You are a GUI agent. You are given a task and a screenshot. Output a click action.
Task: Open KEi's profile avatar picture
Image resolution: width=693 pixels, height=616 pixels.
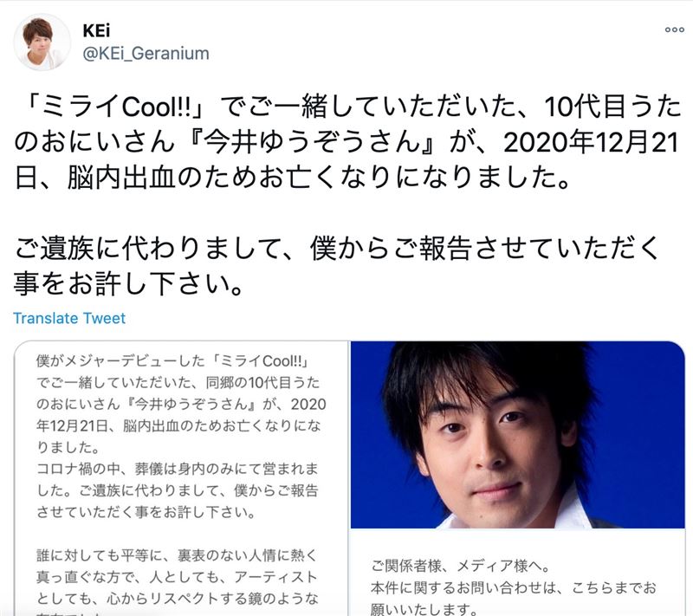point(42,42)
